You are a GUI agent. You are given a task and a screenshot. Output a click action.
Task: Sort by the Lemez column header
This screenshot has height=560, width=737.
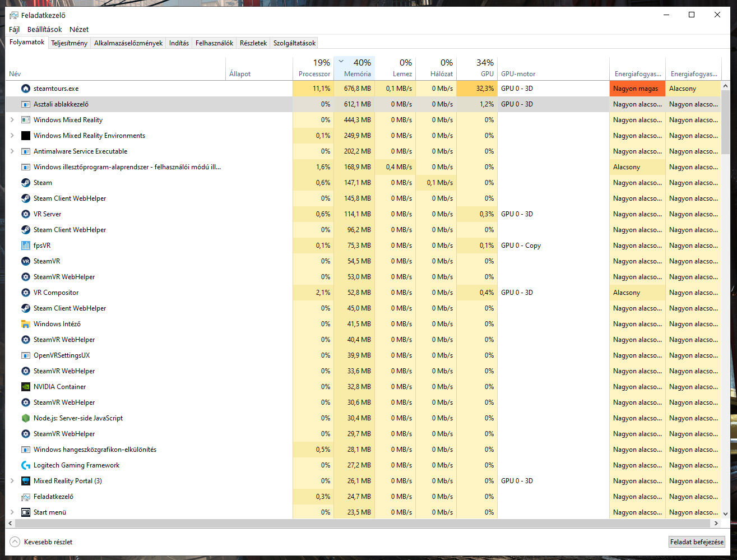pos(395,68)
